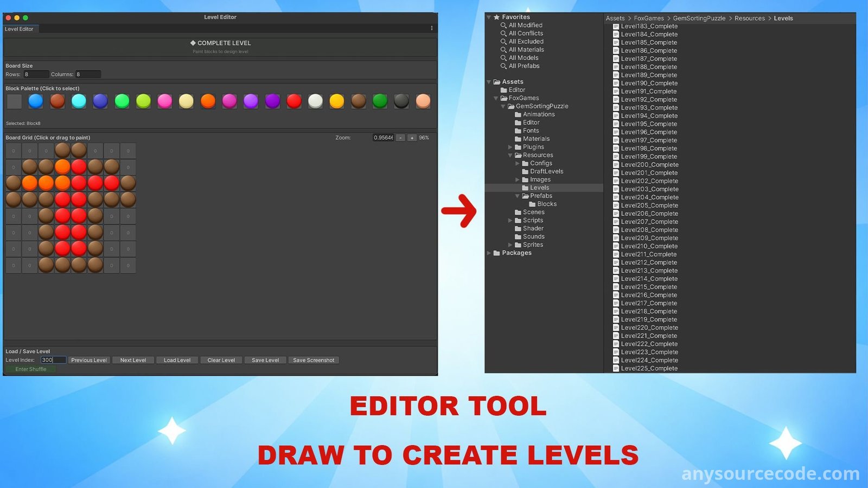The height and width of the screenshot is (488, 868).
Task: Select the DraftLevels folder
Action: point(546,171)
